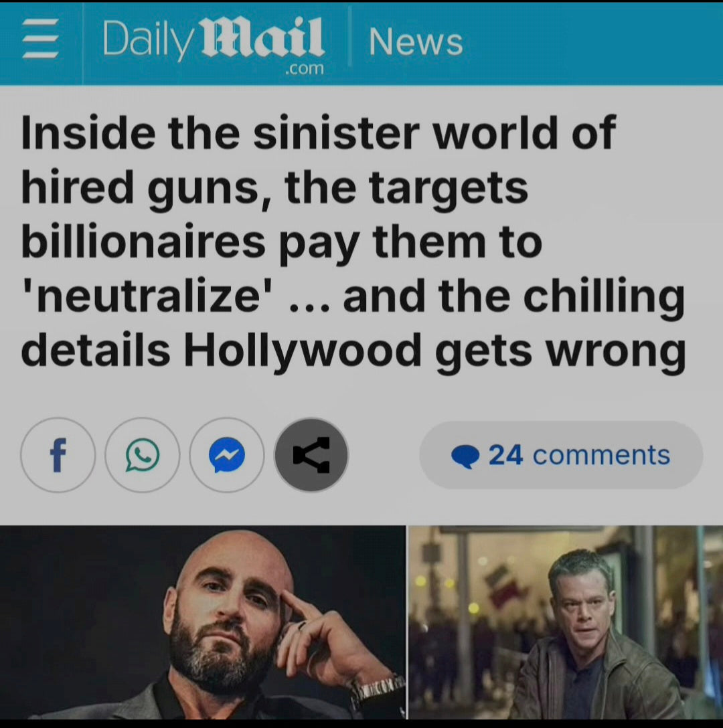Share article via WhatsApp

(142, 455)
